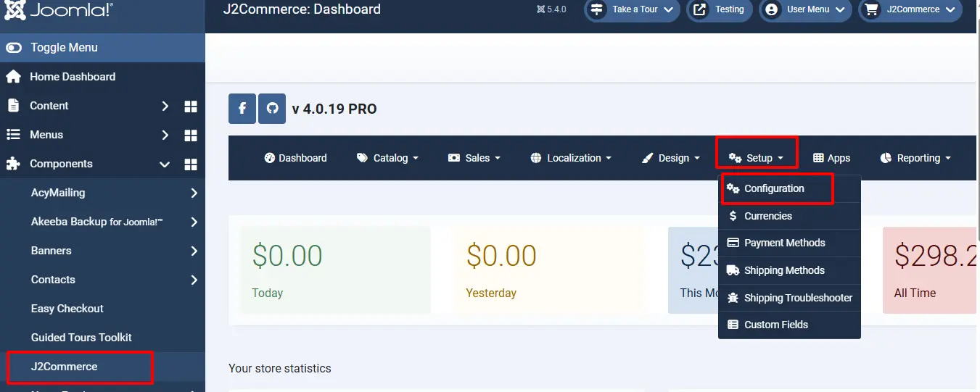Expand the Content menu chevron
The width and height of the screenshot is (980, 392).
tap(165, 106)
